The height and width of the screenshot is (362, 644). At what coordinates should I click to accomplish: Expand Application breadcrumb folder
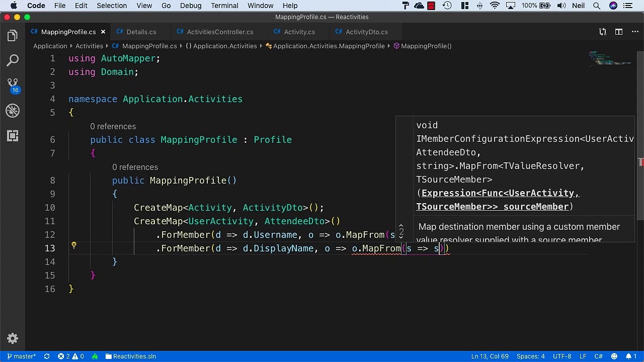(50, 46)
